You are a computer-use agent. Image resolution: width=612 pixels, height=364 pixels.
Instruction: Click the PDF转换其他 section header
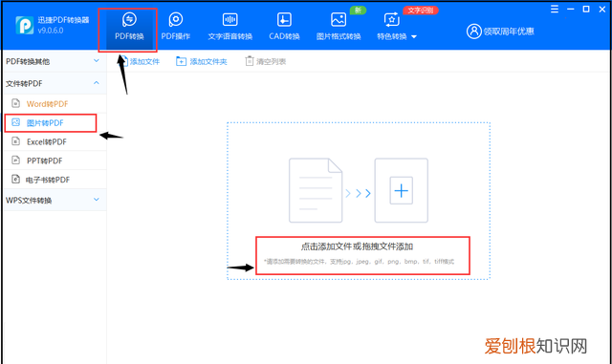(x=55, y=61)
